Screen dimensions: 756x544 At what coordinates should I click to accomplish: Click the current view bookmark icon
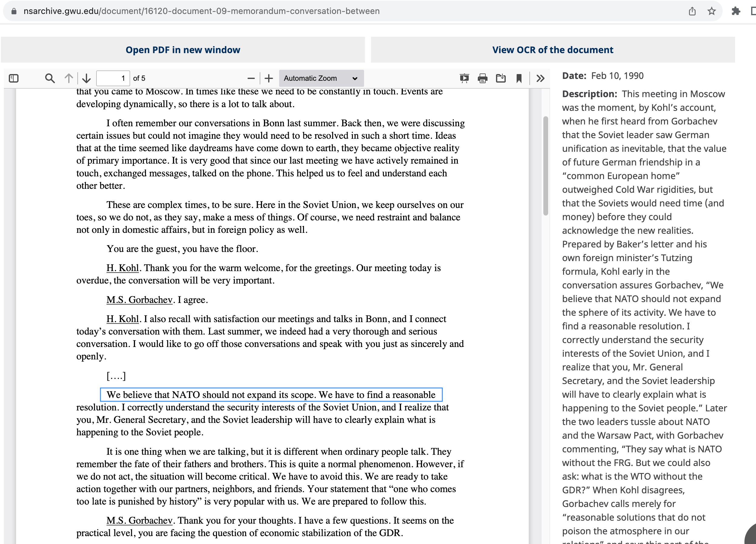click(x=519, y=78)
